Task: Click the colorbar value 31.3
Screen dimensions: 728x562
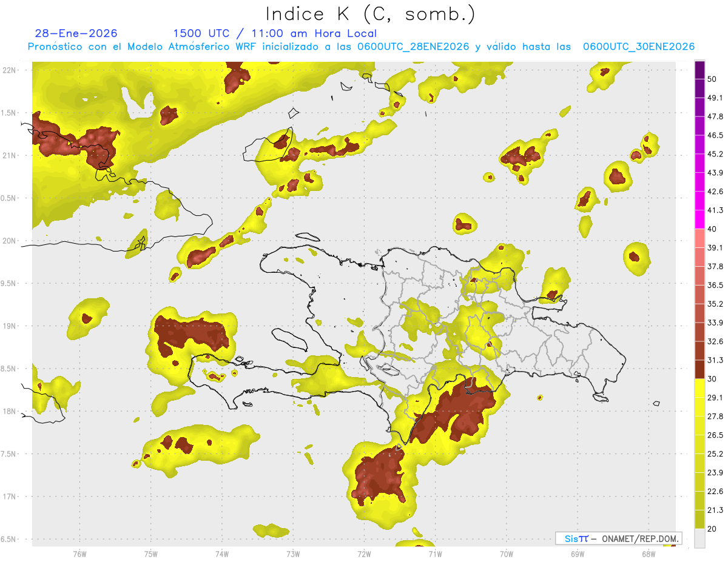Action: point(715,360)
